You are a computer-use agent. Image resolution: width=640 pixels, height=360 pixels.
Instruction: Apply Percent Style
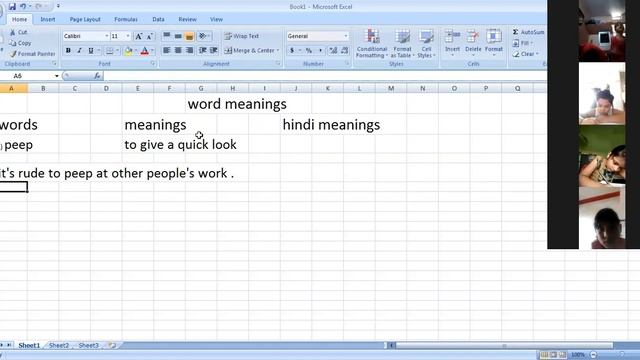tap(309, 50)
